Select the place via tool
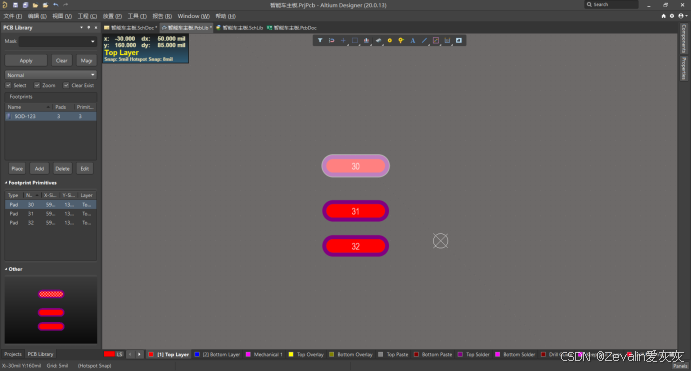This screenshot has width=692, height=371. (401, 41)
